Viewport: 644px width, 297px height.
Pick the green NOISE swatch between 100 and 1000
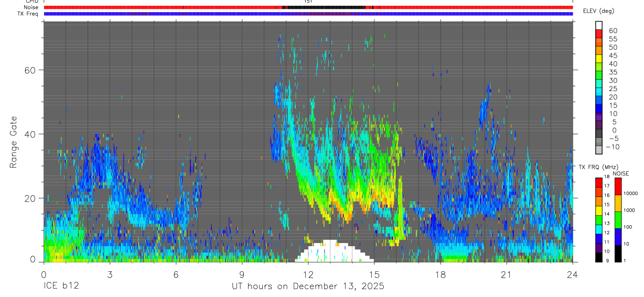pos(618,220)
